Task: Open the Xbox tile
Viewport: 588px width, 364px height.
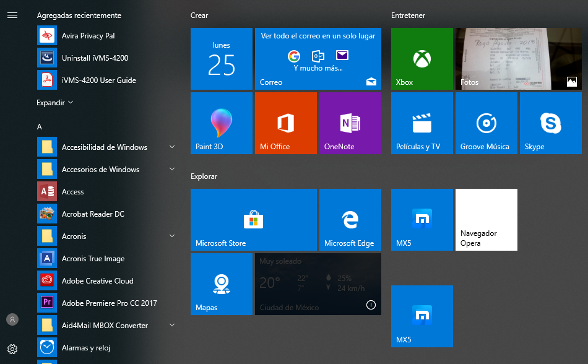Action: tap(422, 59)
